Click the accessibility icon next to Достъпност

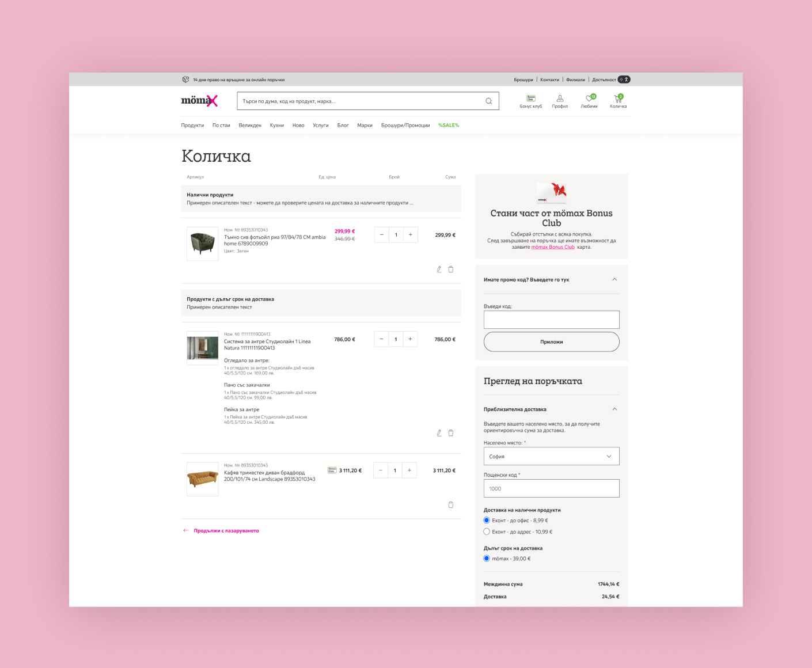(x=624, y=79)
